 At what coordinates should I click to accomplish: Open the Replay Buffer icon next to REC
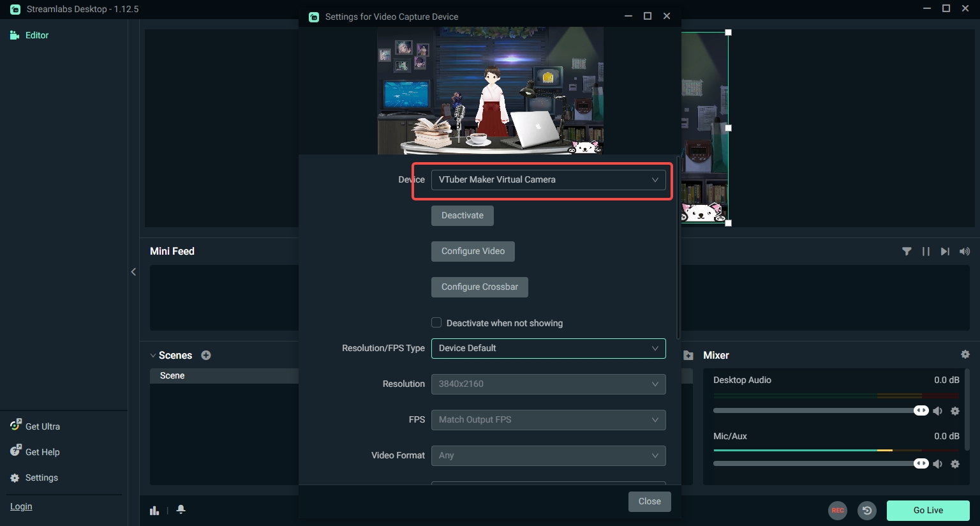pos(867,510)
